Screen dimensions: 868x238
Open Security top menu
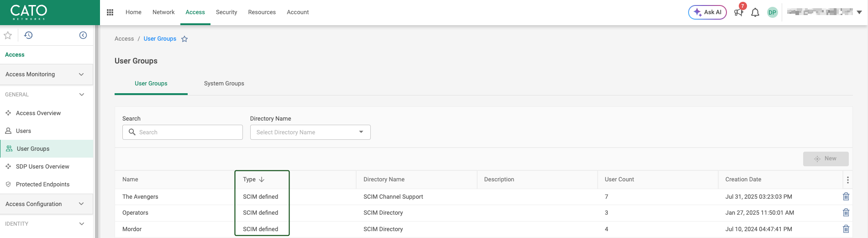(x=226, y=12)
